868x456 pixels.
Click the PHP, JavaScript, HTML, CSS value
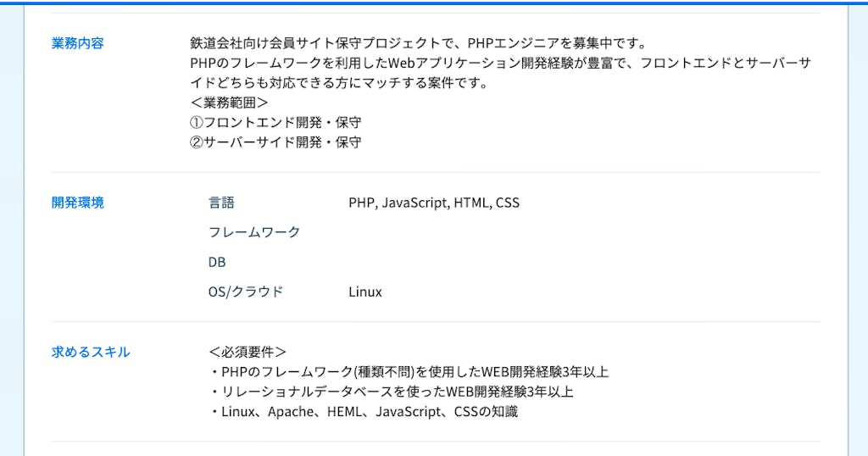[434, 203]
